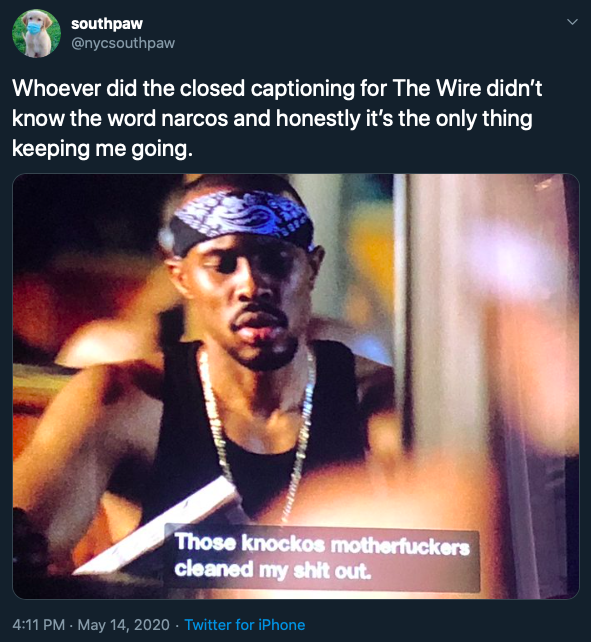This screenshot has width=591, height=642.
Task: Open southpaw's puppy profile avatar
Action: click(x=36, y=33)
